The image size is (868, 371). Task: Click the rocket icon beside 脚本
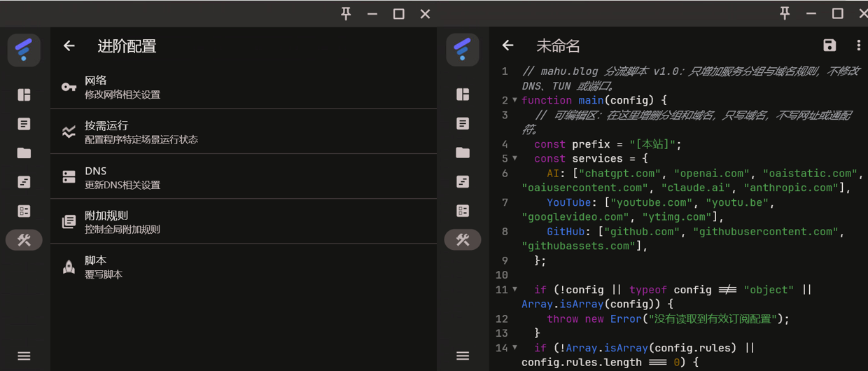click(x=69, y=267)
